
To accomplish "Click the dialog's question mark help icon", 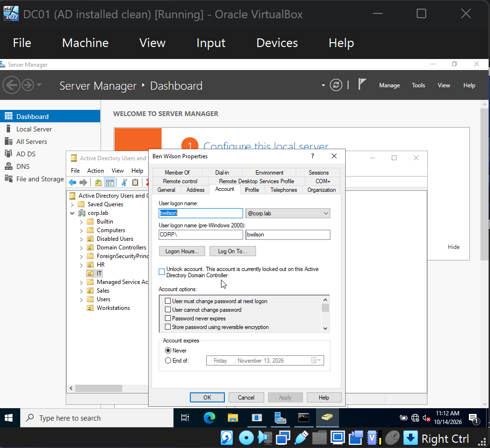I will pyautogui.click(x=313, y=156).
